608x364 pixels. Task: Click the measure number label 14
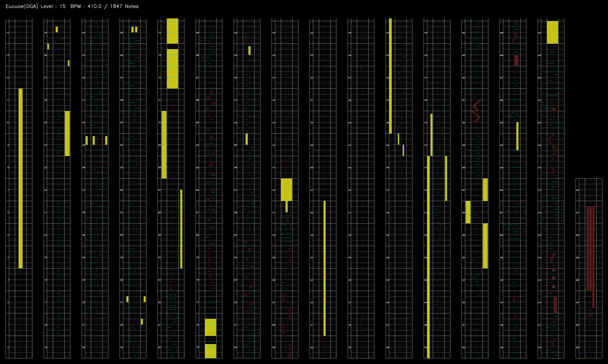pos(8,33)
